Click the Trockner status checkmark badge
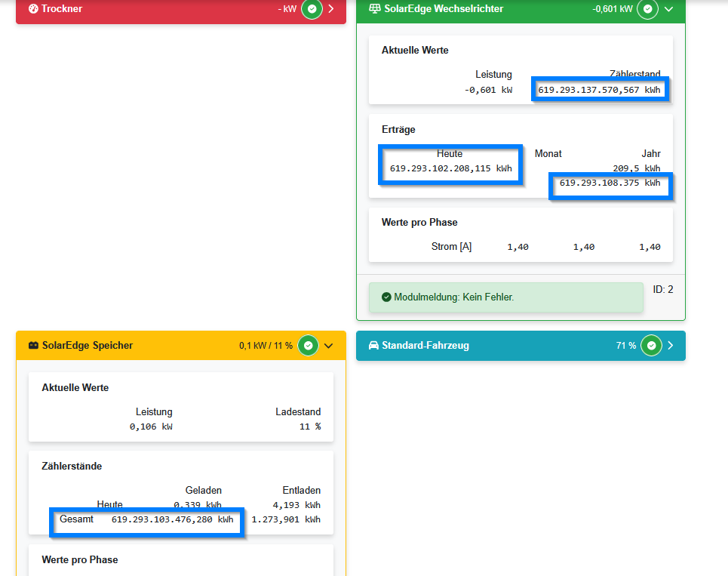Image resolution: width=728 pixels, height=576 pixels. click(x=312, y=9)
